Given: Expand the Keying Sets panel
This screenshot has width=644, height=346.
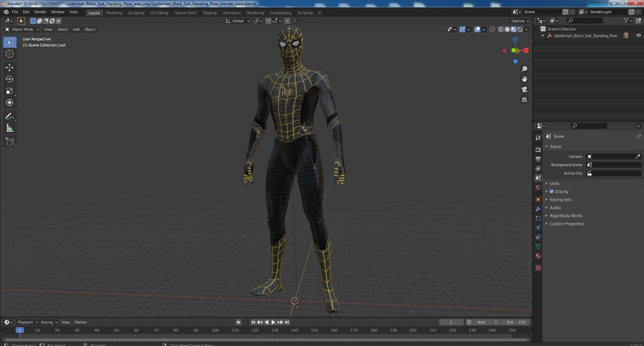Looking at the screenshot, I should pyautogui.click(x=560, y=199).
